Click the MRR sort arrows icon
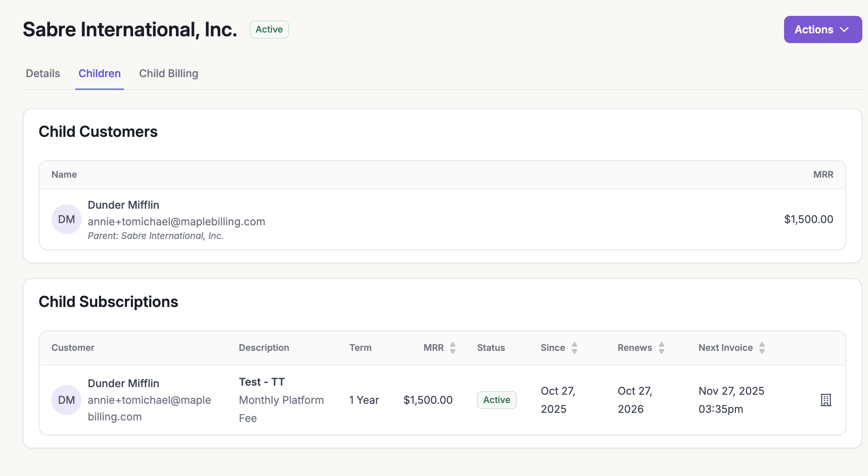This screenshot has width=868, height=476. tap(452, 348)
